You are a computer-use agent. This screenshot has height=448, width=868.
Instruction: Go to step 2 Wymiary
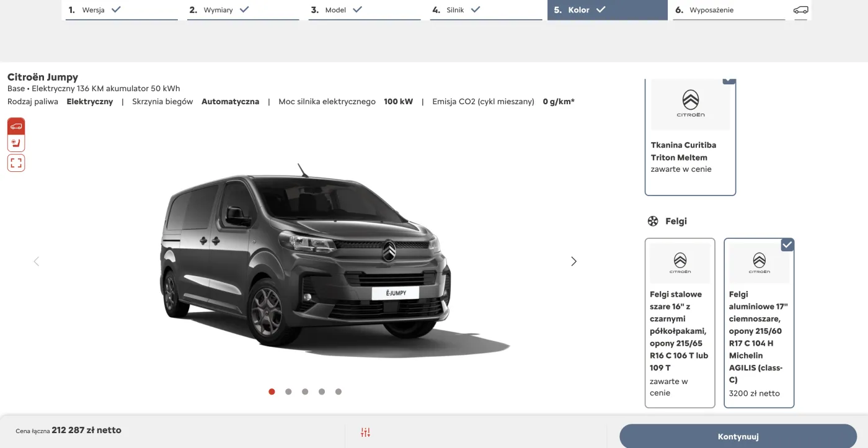click(x=243, y=10)
